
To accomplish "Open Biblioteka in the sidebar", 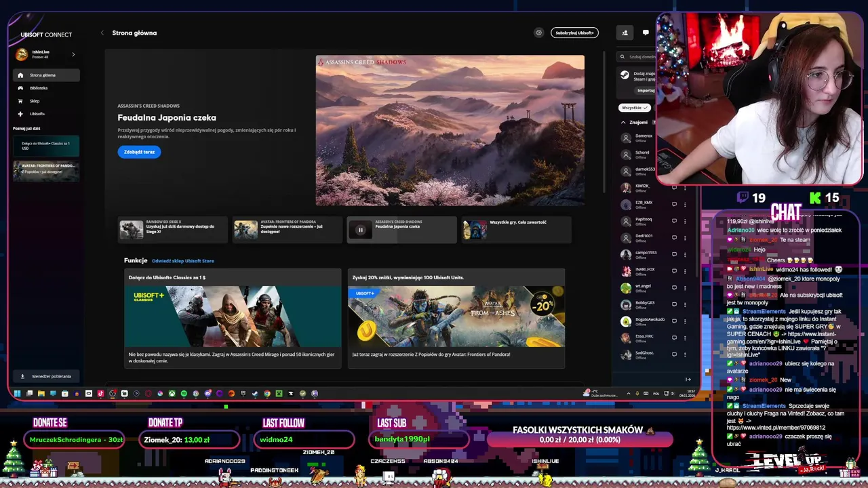I will [45, 88].
